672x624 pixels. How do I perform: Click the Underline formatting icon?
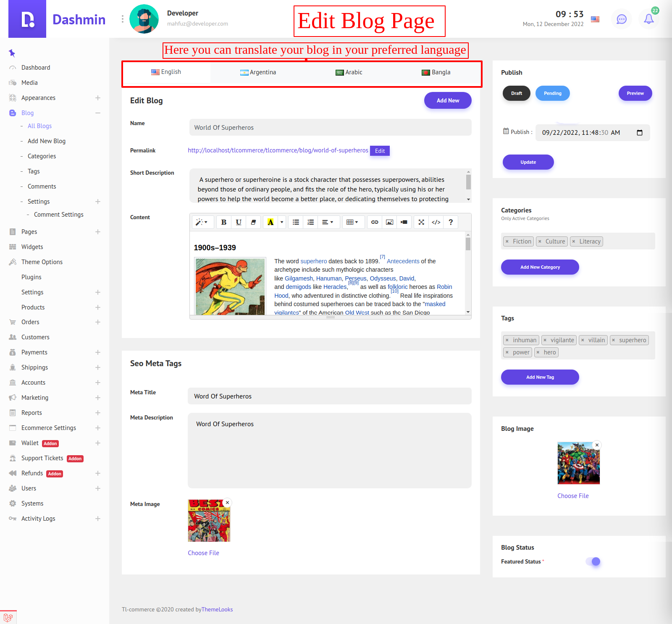(239, 222)
